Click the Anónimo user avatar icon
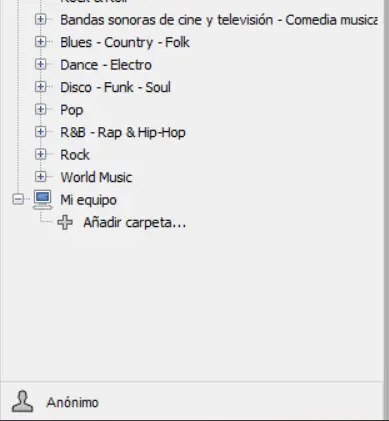The image size is (389, 421). point(22,401)
